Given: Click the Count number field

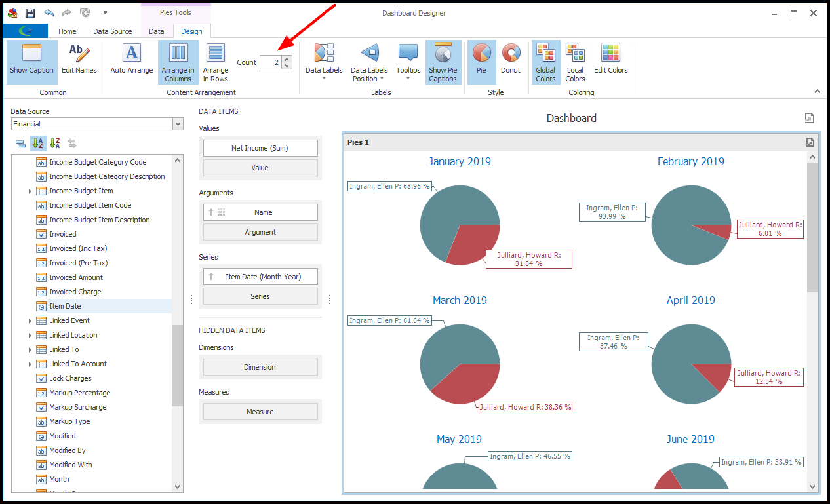Looking at the screenshot, I should (271, 62).
